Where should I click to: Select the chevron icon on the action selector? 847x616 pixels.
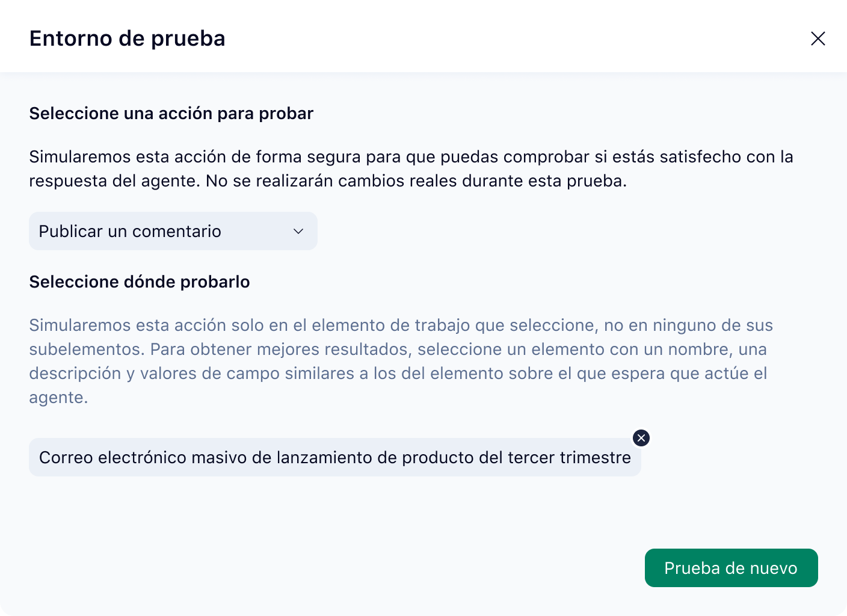coord(298,231)
